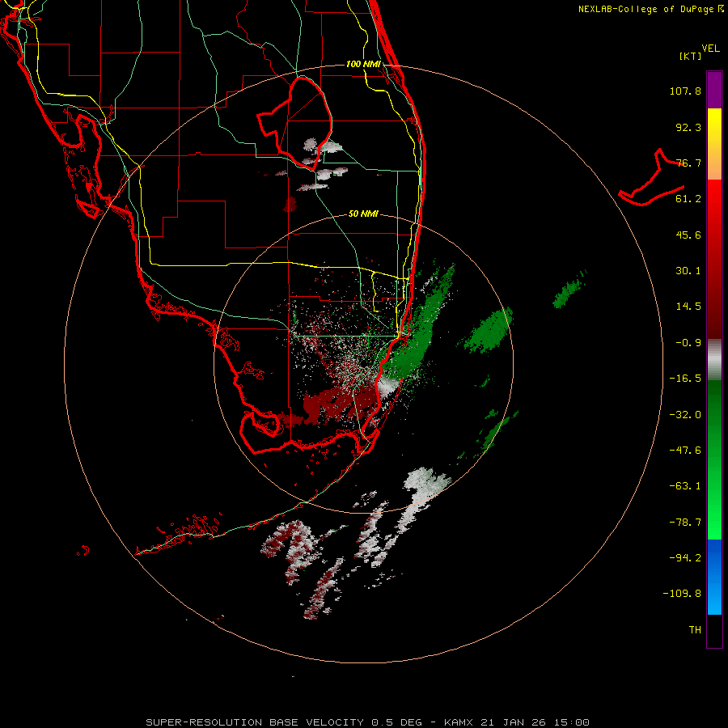Click the 50 NMI range ring label

(363, 214)
